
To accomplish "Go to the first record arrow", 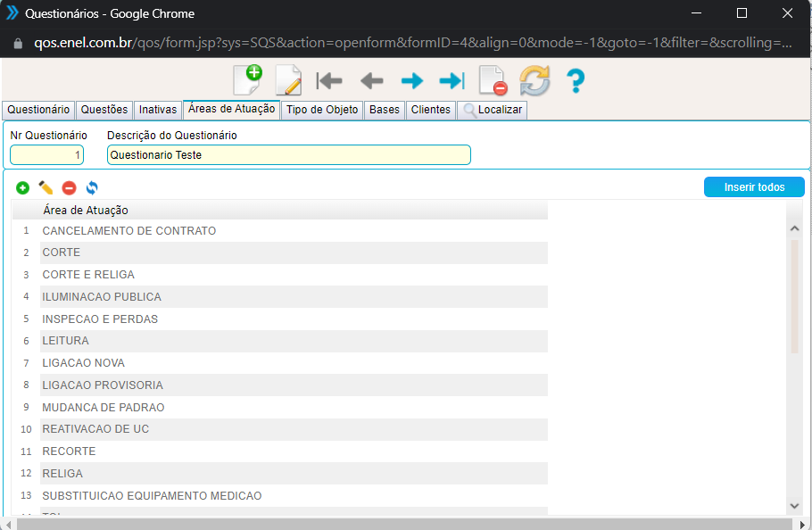I will click(329, 81).
